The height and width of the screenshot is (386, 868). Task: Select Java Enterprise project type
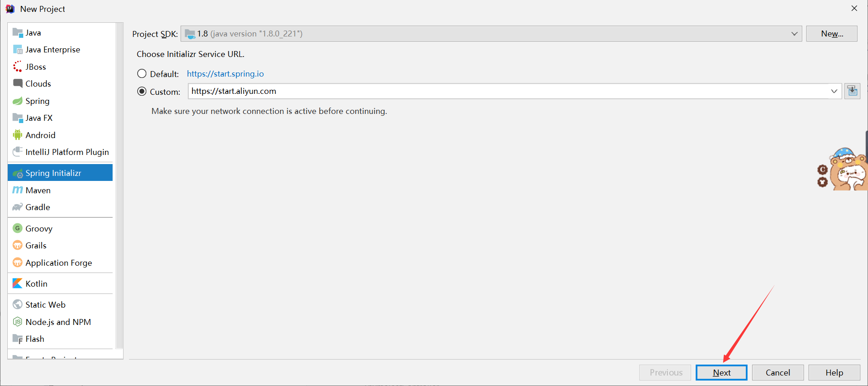point(60,50)
